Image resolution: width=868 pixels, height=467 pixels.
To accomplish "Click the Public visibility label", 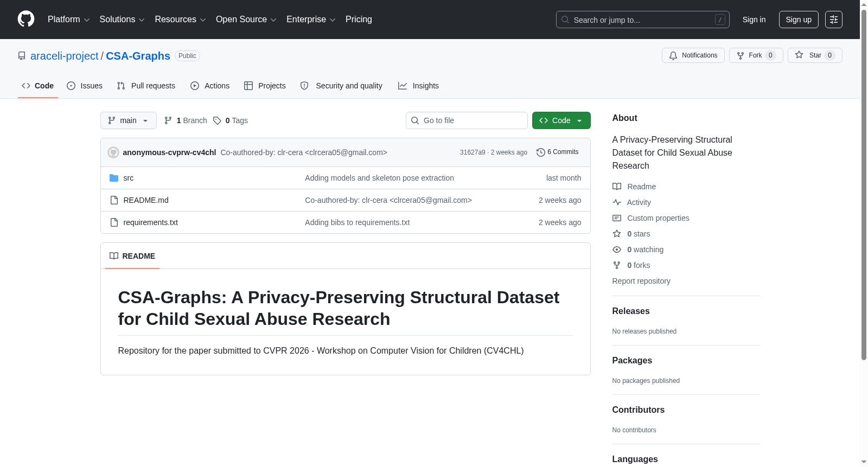I will (187, 56).
